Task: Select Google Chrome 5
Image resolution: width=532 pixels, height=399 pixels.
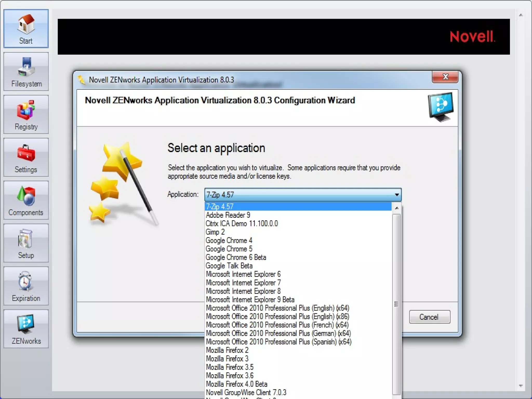Action: 298,249
